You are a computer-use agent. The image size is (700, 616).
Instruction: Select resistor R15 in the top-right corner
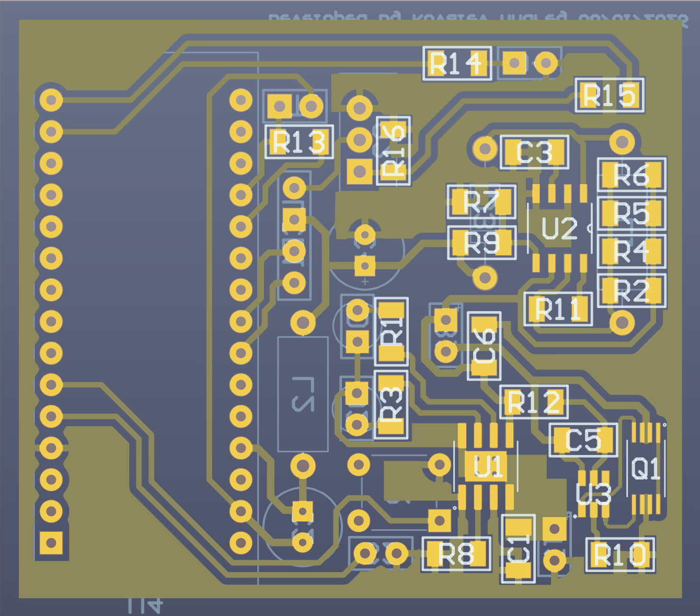pos(610,95)
